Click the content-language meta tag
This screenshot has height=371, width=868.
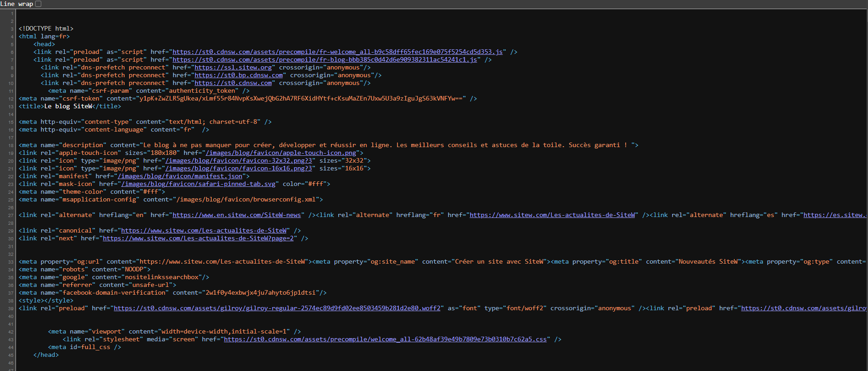(114, 130)
